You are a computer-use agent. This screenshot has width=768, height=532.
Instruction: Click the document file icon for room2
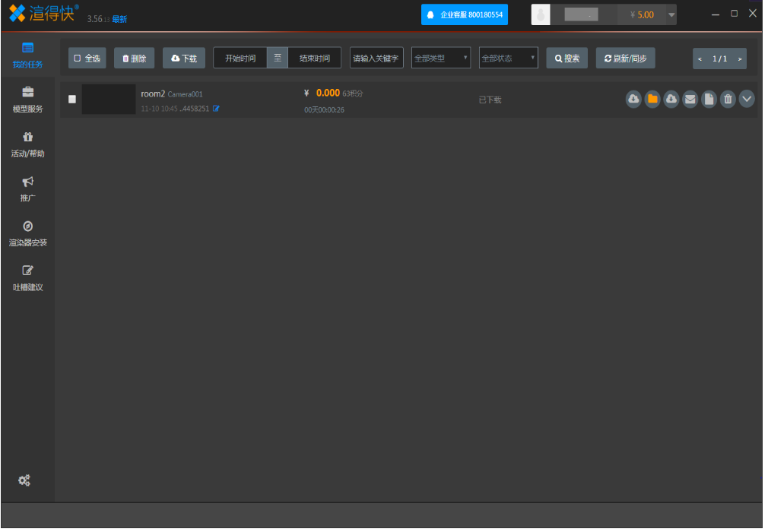pyautogui.click(x=709, y=99)
